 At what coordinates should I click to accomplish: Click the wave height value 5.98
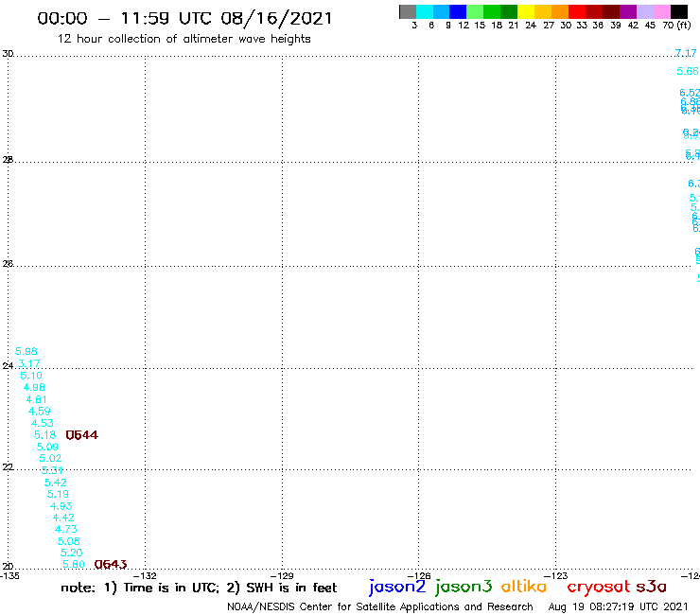point(26,351)
